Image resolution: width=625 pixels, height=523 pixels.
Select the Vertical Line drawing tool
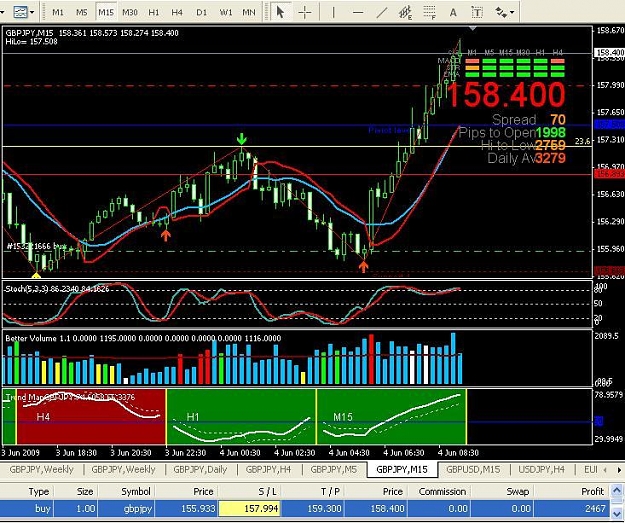[x=334, y=12]
